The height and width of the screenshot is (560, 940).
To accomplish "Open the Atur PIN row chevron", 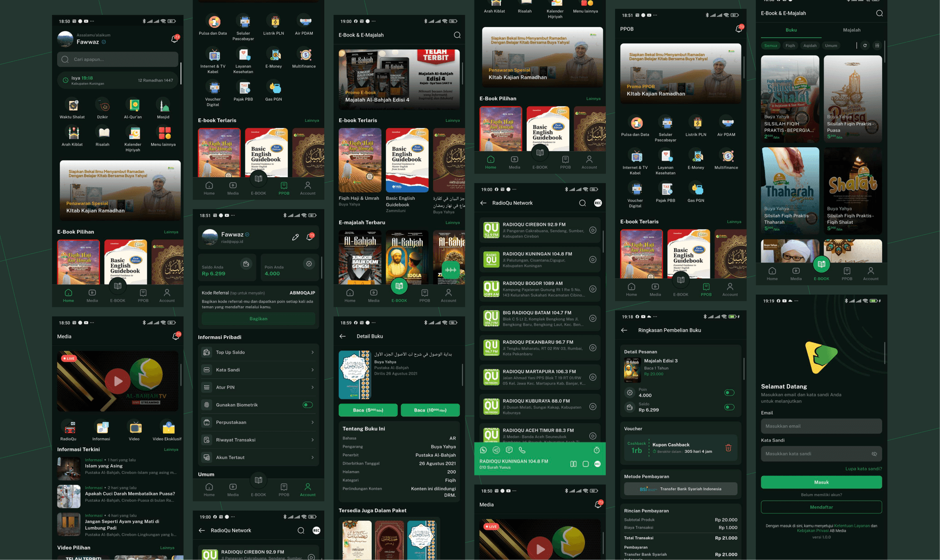I will coord(312,387).
